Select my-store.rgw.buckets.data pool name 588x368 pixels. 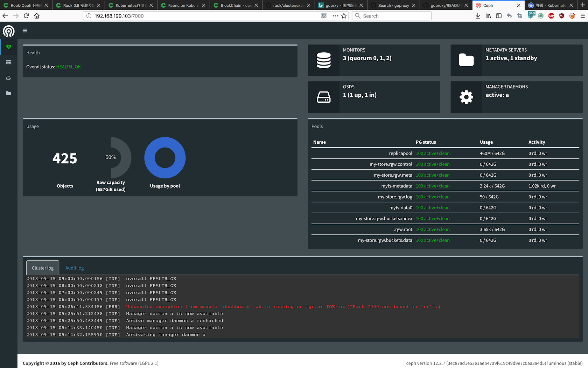pyautogui.click(x=385, y=240)
